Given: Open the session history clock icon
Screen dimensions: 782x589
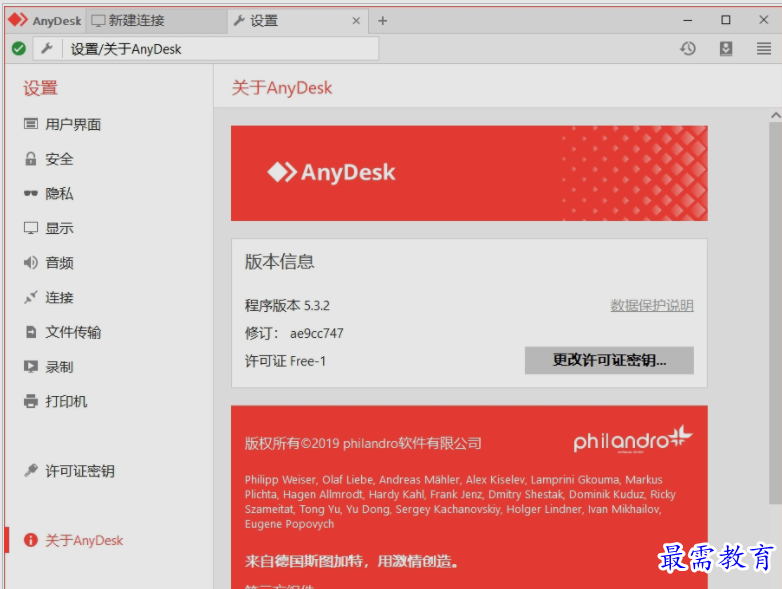Looking at the screenshot, I should pos(688,48).
